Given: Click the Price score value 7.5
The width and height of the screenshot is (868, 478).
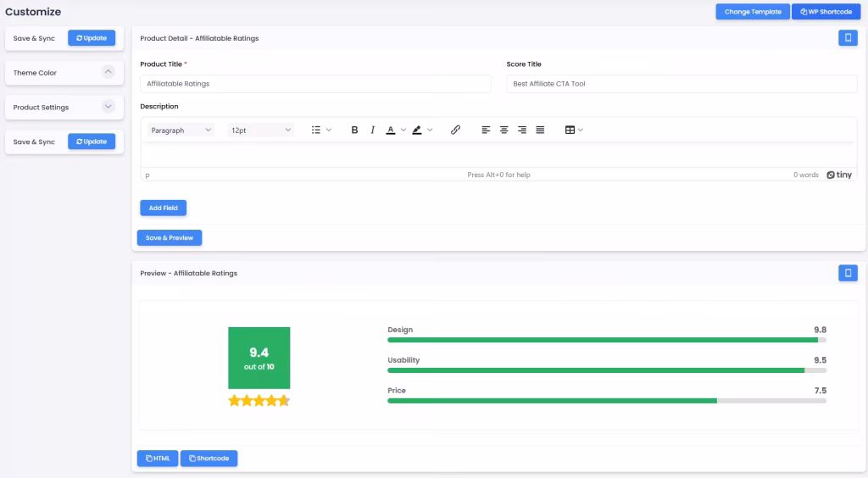Looking at the screenshot, I should point(820,391).
